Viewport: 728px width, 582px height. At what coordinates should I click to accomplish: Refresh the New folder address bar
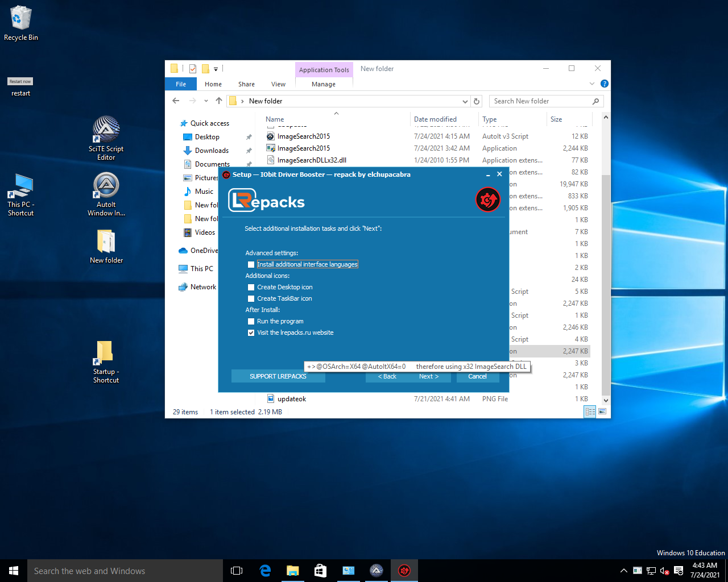tap(477, 101)
